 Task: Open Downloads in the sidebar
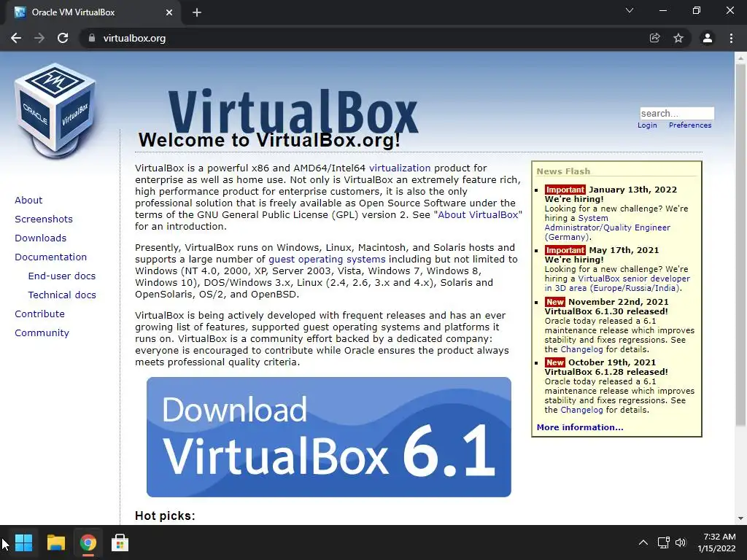click(x=41, y=238)
